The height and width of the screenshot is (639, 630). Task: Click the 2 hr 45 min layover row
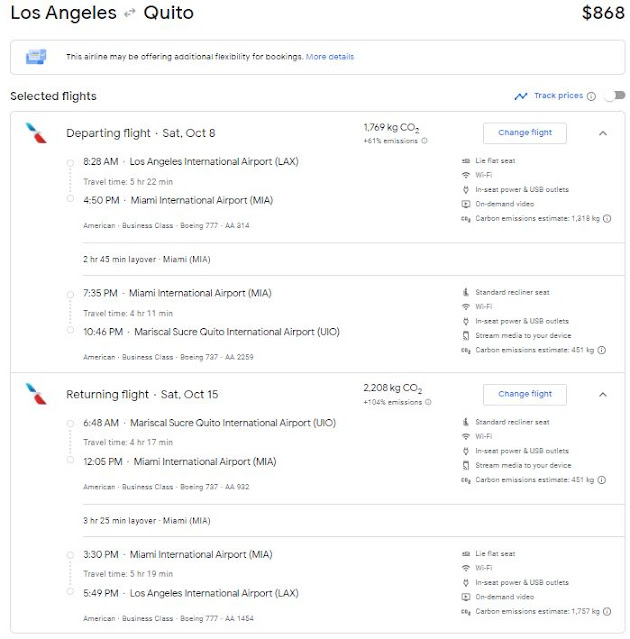[147, 259]
